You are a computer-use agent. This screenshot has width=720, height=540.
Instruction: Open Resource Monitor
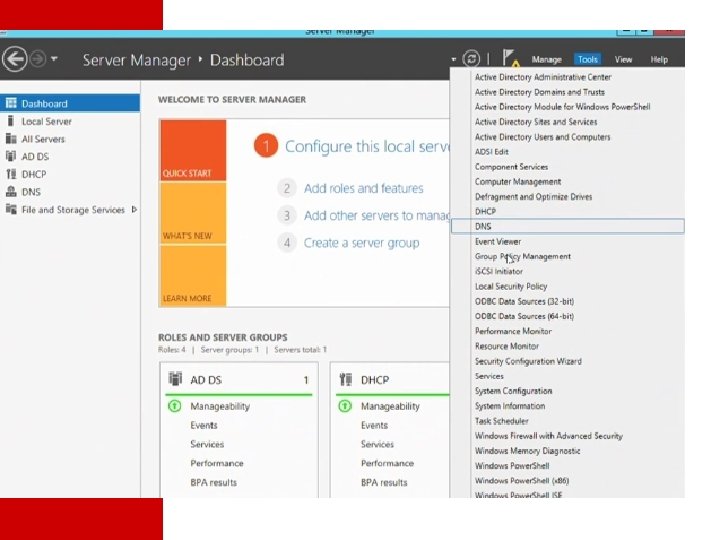coord(506,346)
